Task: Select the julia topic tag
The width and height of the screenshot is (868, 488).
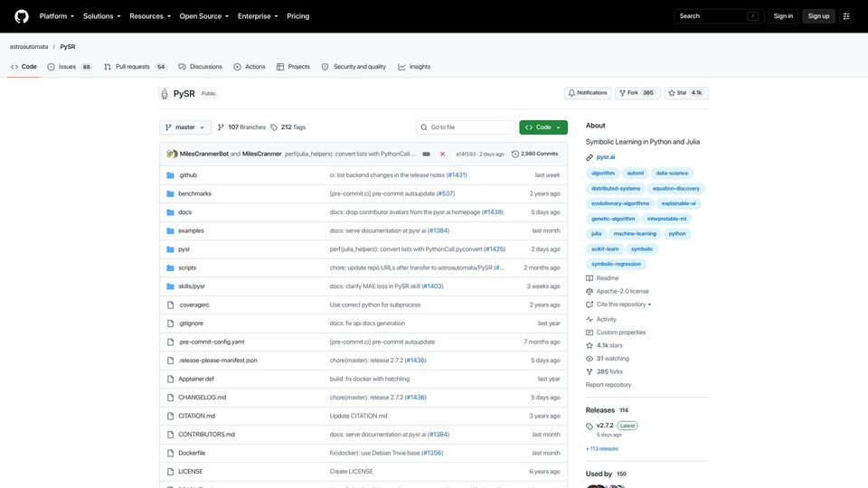Action: coord(596,233)
